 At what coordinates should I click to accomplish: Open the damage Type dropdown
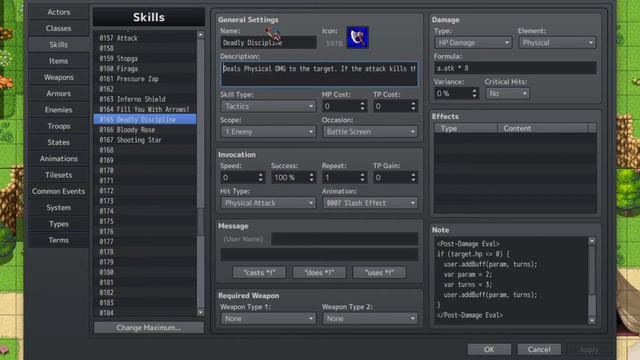(x=473, y=42)
